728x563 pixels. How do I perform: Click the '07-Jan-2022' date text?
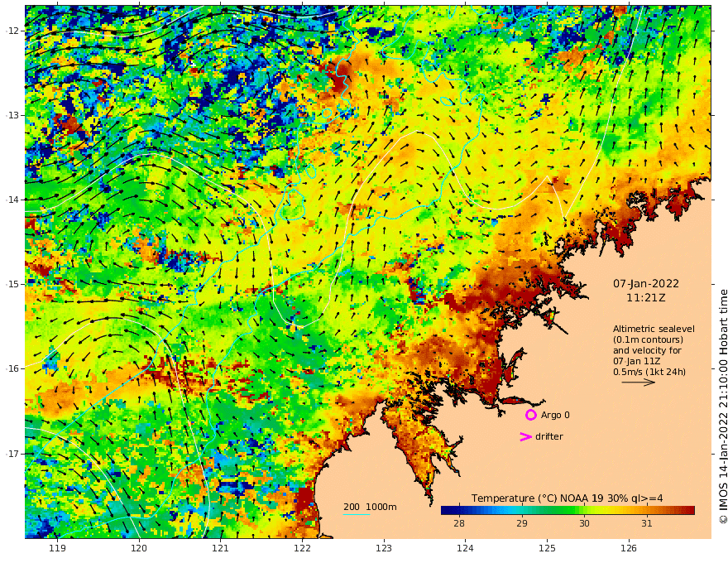point(646,283)
